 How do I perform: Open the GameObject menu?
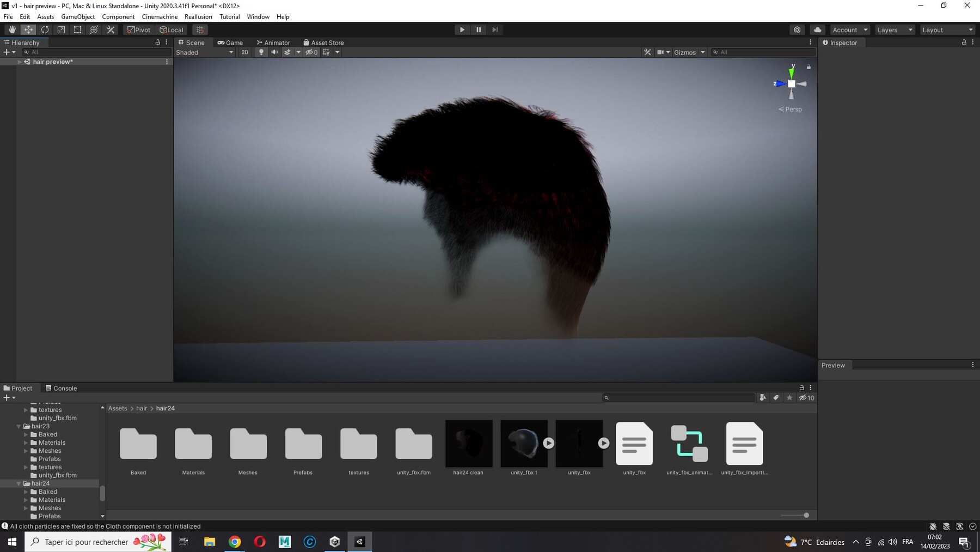pos(78,17)
